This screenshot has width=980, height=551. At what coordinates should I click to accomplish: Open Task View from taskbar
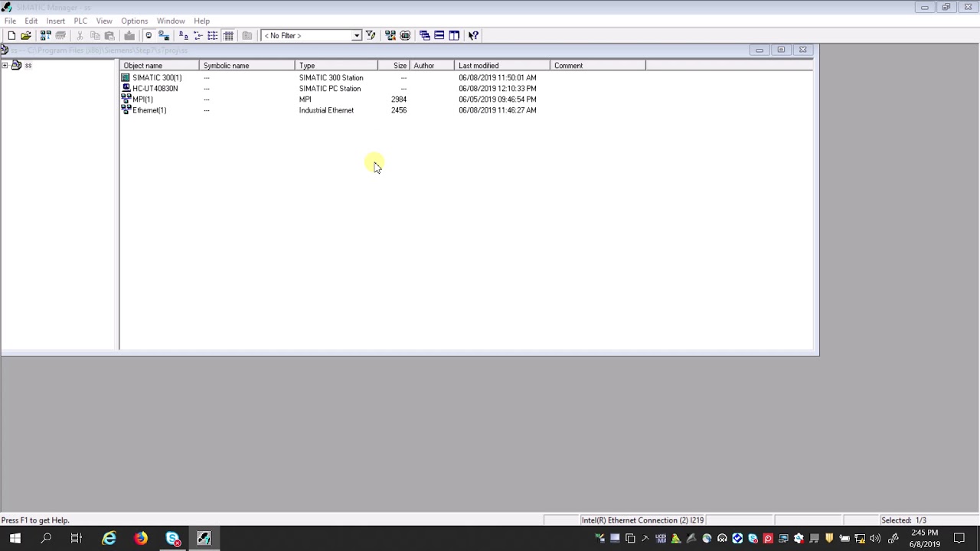click(77, 538)
